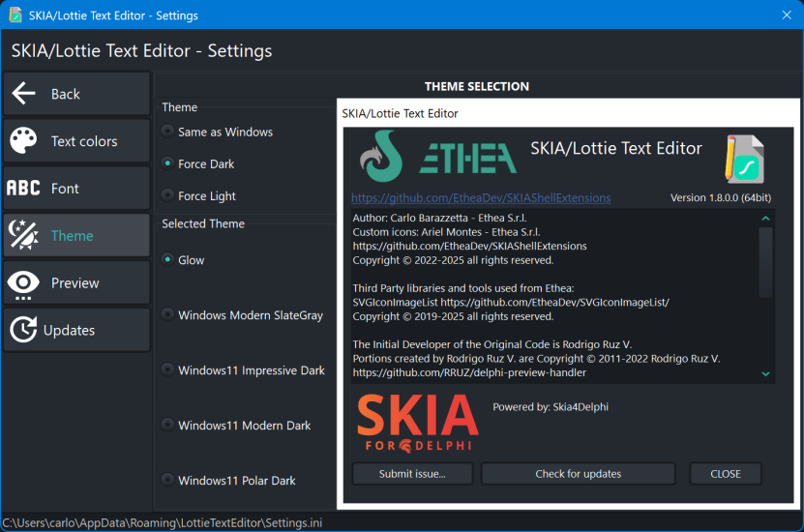Click the Ethea logo in About panel

[x=438, y=156]
